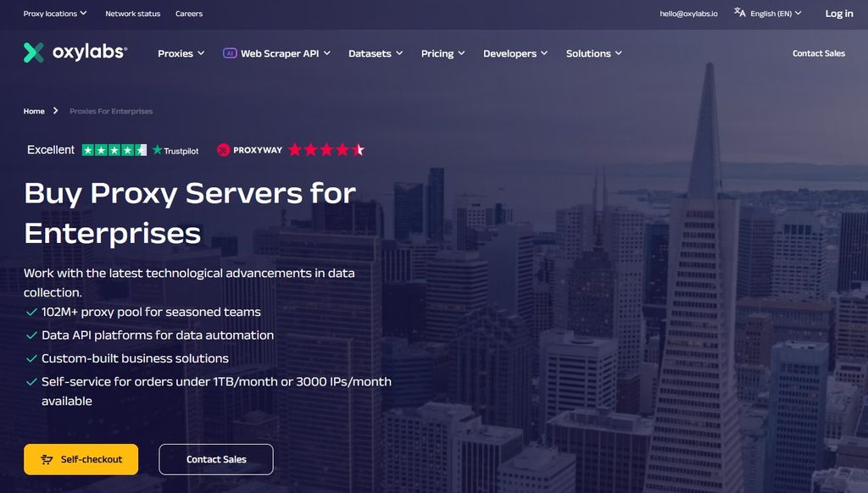Image resolution: width=868 pixels, height=493 pixels.
Task: Navigate to Home via the breadcrumb
Action: pos(34,110)
